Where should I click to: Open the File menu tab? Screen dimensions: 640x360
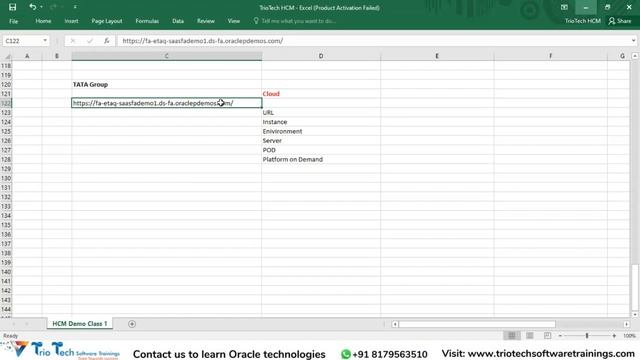pos(13,21)
